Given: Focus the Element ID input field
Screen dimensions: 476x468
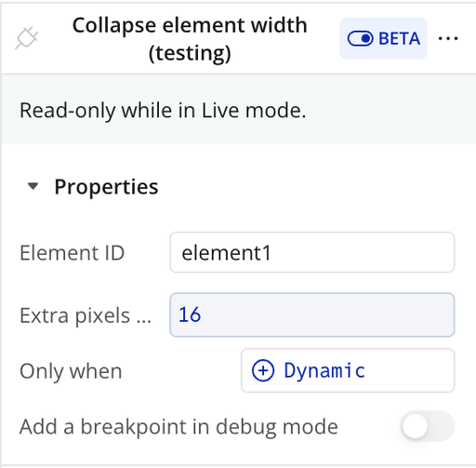Looking at the screenshot, I should point(312,252).
